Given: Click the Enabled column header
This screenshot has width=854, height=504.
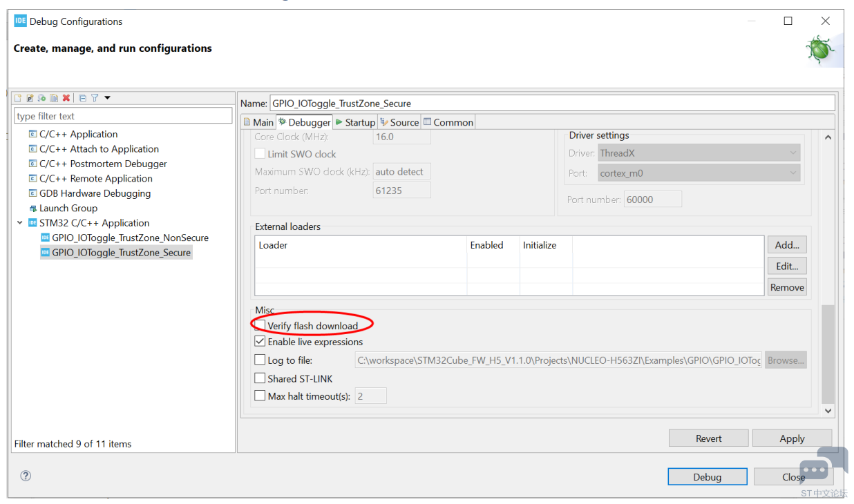Looking at the screenshot, I should [x=493, y=245].
